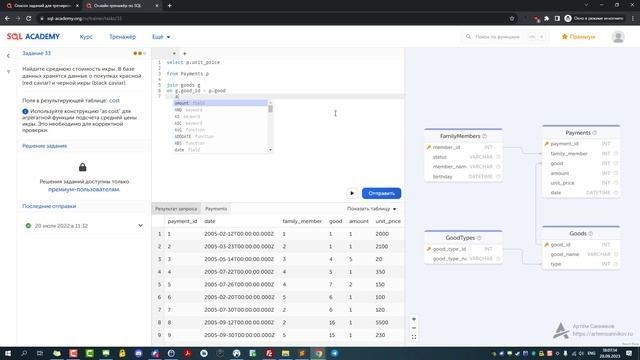Click key icon beside member_id
This screenshot has width=640, height=360.
click(429, 147)
